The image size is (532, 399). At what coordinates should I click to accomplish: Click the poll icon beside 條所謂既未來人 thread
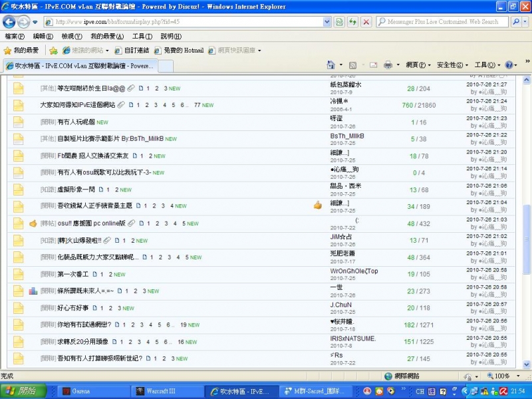33,291
